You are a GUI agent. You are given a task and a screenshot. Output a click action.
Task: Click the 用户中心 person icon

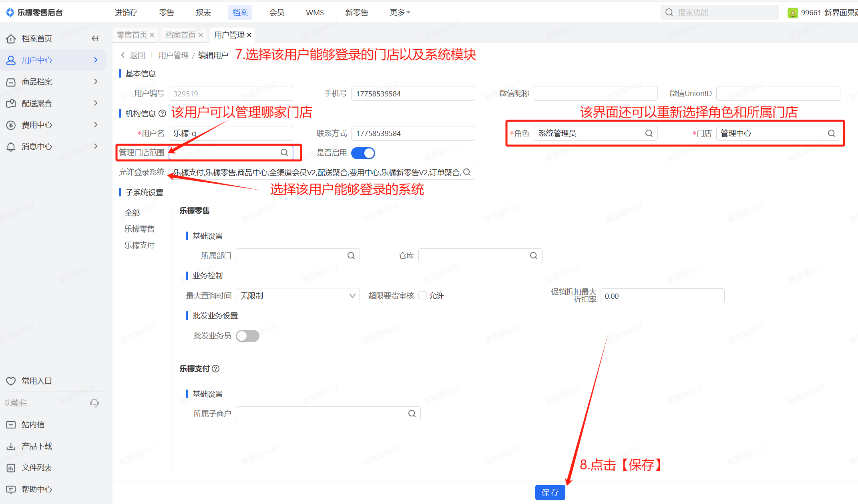pos(11,60)
